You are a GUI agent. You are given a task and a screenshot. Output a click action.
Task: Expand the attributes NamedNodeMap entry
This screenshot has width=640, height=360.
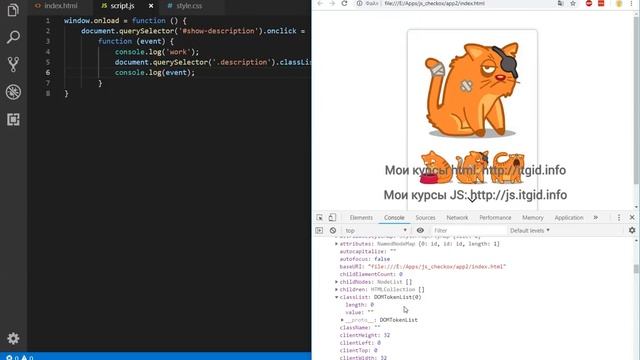point(336,244)
